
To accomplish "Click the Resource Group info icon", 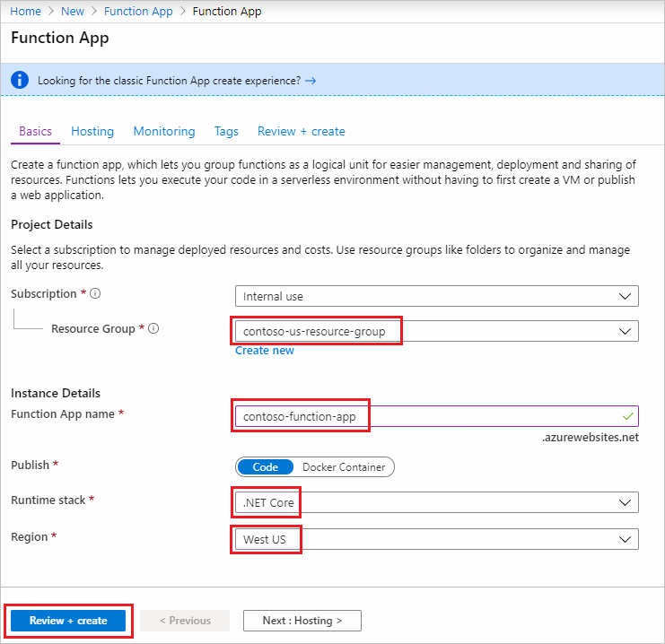I will click(153, 329).
